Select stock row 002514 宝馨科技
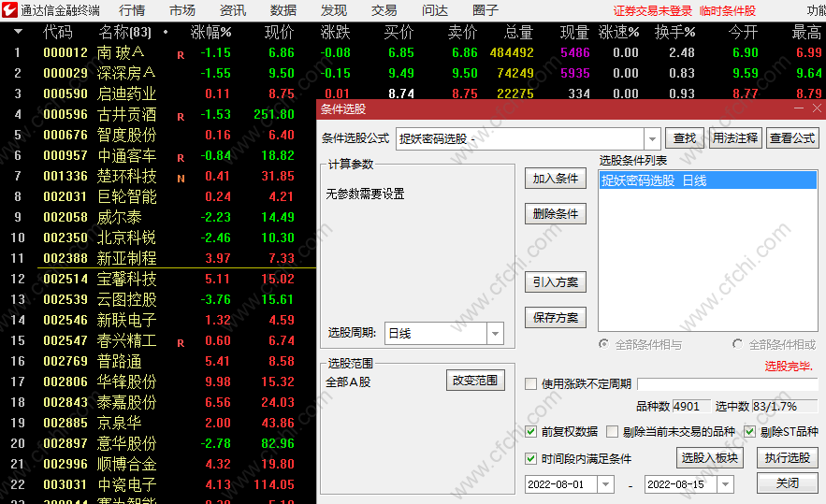This screenshot has width=826, height=504. [x=158, y=279]
